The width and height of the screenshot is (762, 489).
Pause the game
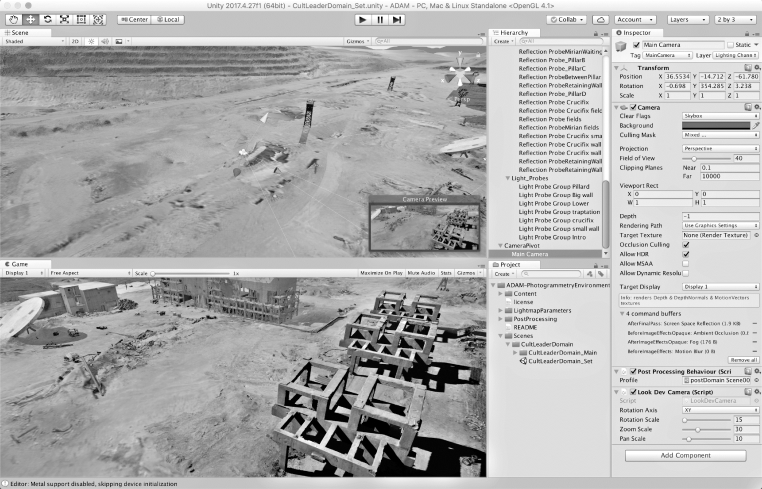pyautogui.click(x=380, y=19)
